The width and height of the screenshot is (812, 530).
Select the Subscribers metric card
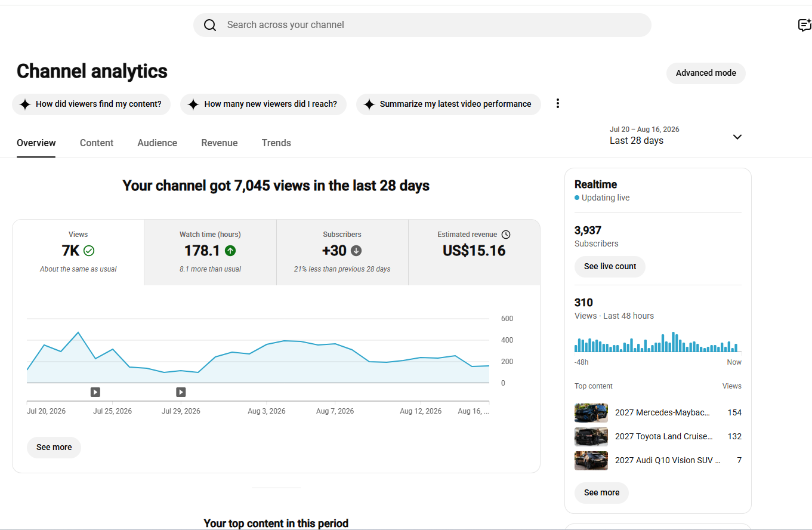click(x=342, y=252)
